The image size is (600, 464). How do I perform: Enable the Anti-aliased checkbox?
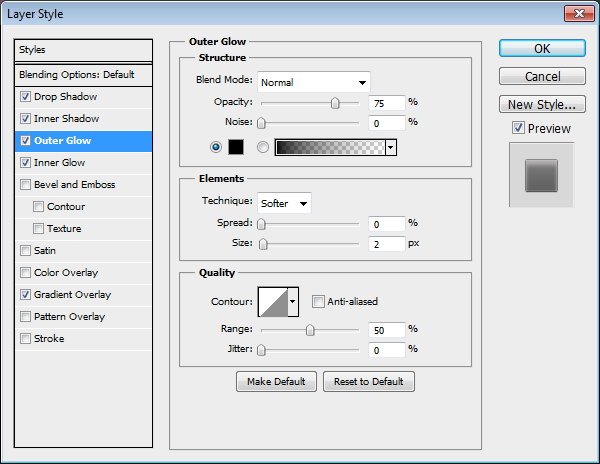pyautogui.click(x=318, y=301)
